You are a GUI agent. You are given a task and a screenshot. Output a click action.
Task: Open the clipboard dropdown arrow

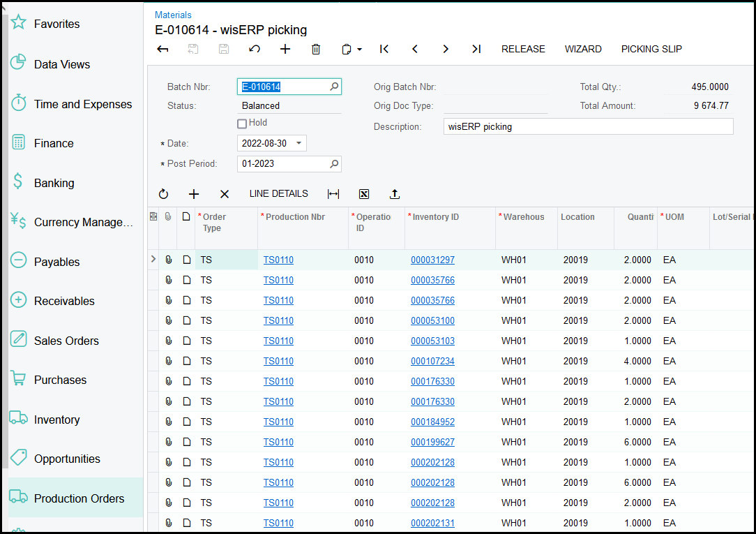click(360, 50)
